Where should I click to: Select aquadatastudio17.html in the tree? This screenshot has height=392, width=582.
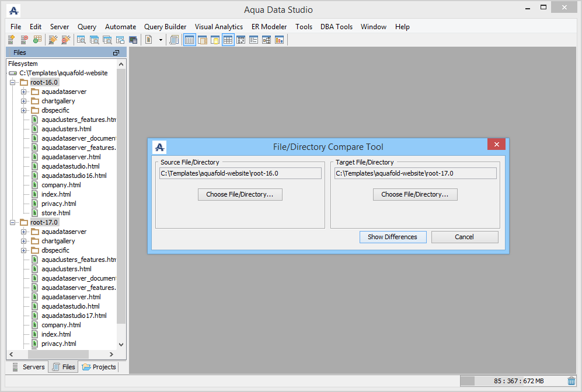click(74, 316)
